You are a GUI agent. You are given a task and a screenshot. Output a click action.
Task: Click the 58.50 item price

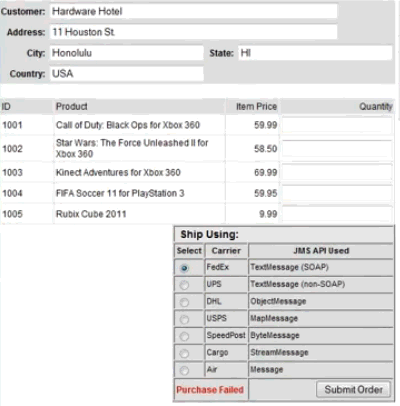point(265,149)
